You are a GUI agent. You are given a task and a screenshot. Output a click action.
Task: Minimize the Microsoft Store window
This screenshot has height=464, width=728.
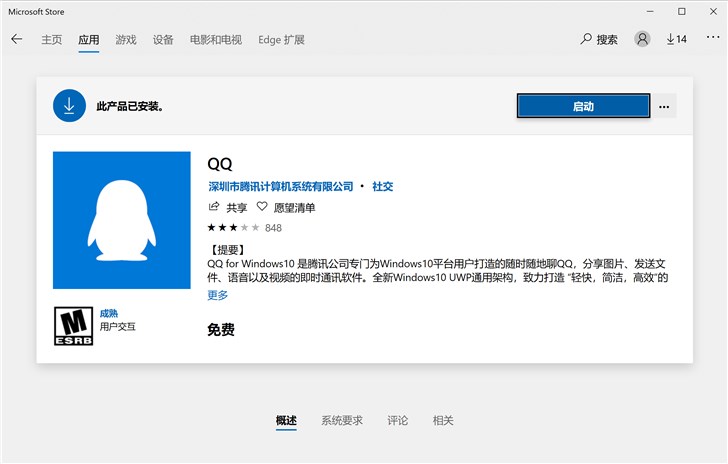click(650, 11)
